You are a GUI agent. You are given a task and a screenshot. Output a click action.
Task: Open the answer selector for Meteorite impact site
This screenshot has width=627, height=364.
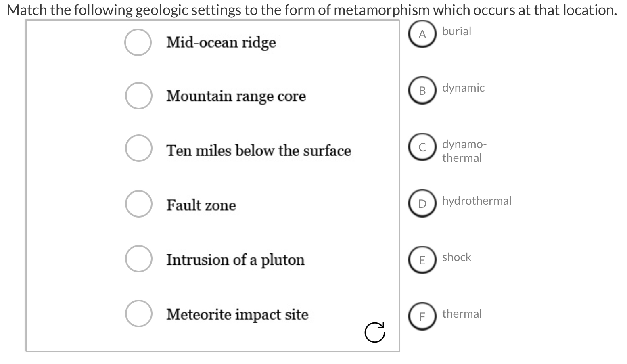[138, 313]
